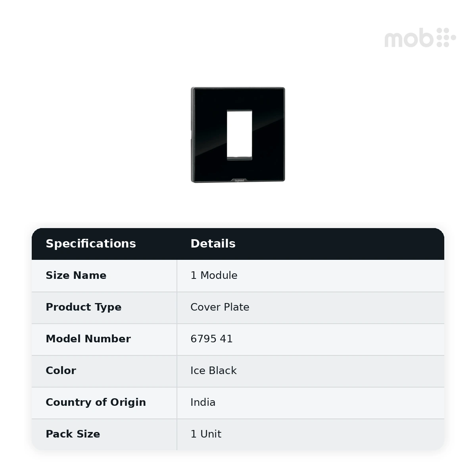Click the black cover plate product image

coord(238,135)
